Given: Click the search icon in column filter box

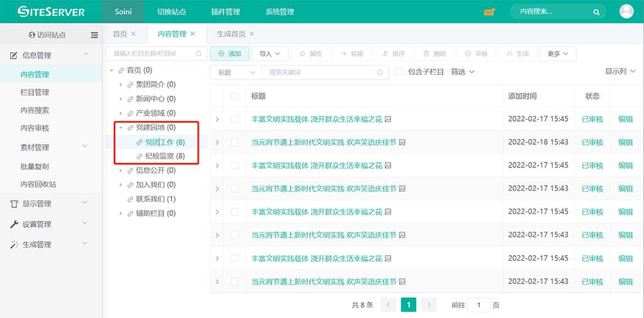Looking at the screenshot, I should point(199,54).
